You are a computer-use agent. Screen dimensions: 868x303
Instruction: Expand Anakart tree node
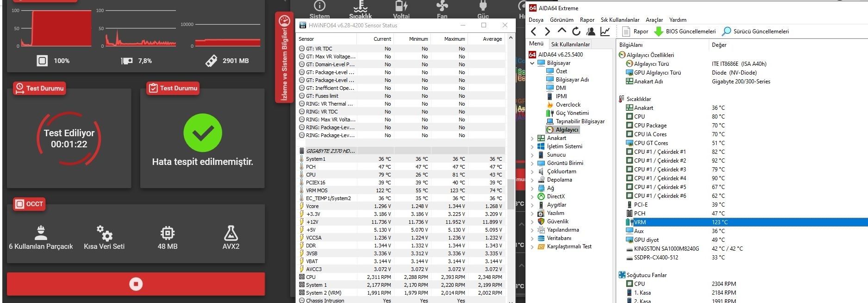[x=532, y=138]
